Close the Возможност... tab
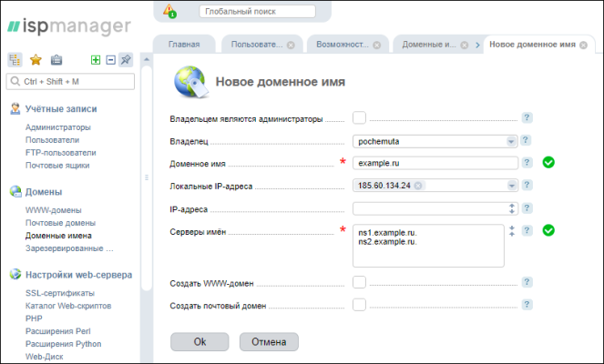Image resolution: width=604 pixels, height=364 pixels. point(377,45)
